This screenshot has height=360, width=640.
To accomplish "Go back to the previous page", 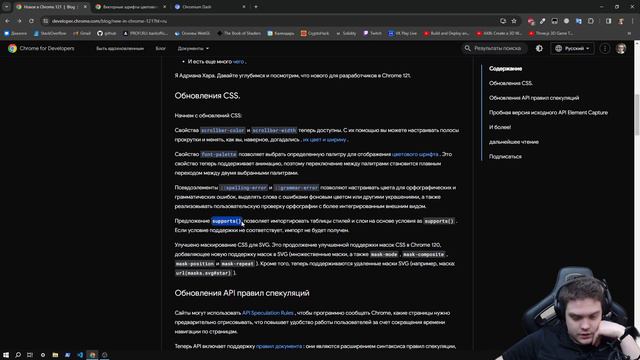I will 7,21.
